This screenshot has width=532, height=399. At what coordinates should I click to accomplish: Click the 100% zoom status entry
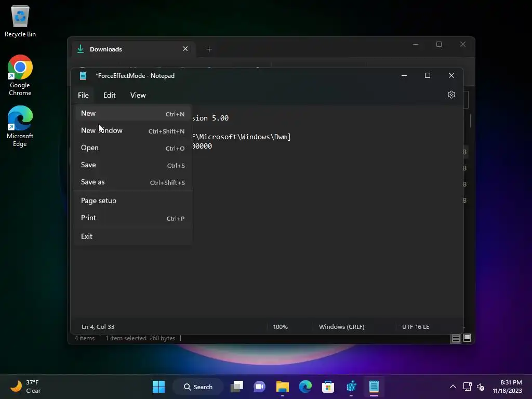click(280, 327)
